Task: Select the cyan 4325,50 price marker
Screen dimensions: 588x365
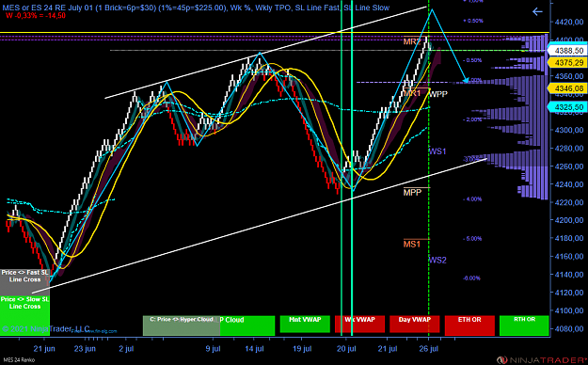Action: pos(567,107)
